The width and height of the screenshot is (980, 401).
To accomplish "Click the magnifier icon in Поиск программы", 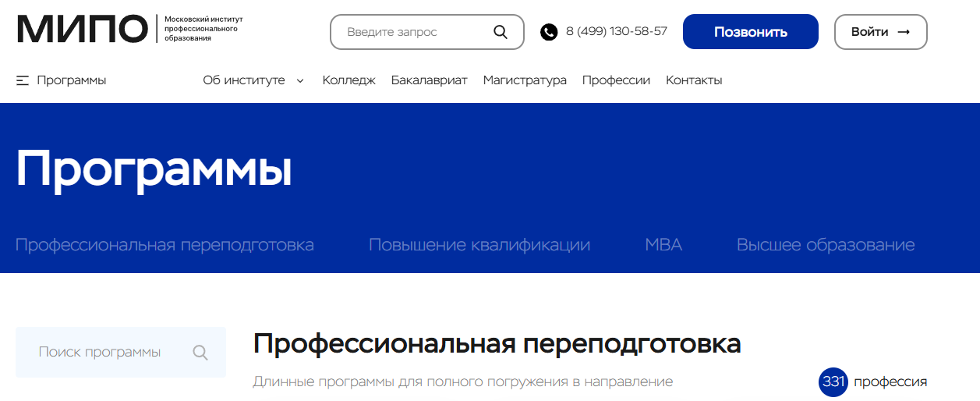I will tap(200, 353).
